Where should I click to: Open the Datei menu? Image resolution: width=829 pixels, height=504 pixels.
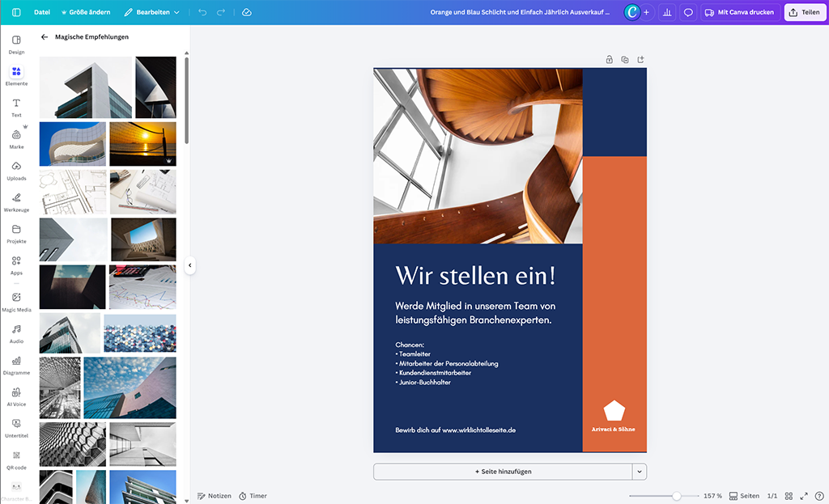click(42, 12)
